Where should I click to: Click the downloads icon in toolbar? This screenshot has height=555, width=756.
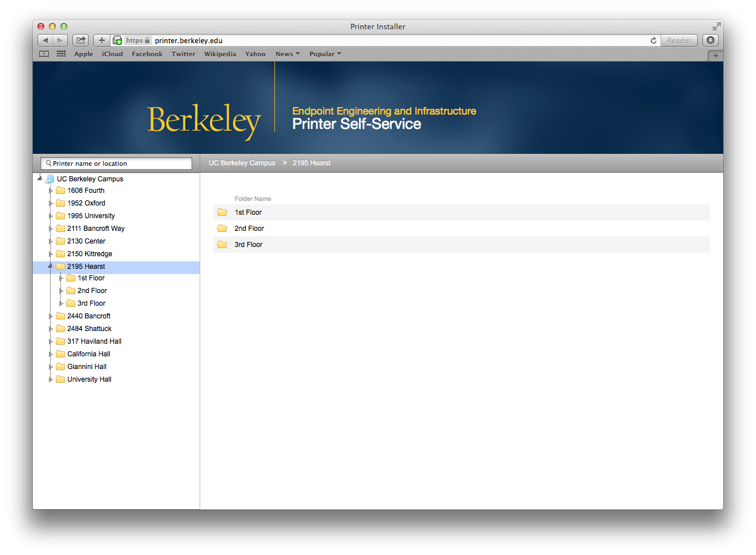point(711,40)
